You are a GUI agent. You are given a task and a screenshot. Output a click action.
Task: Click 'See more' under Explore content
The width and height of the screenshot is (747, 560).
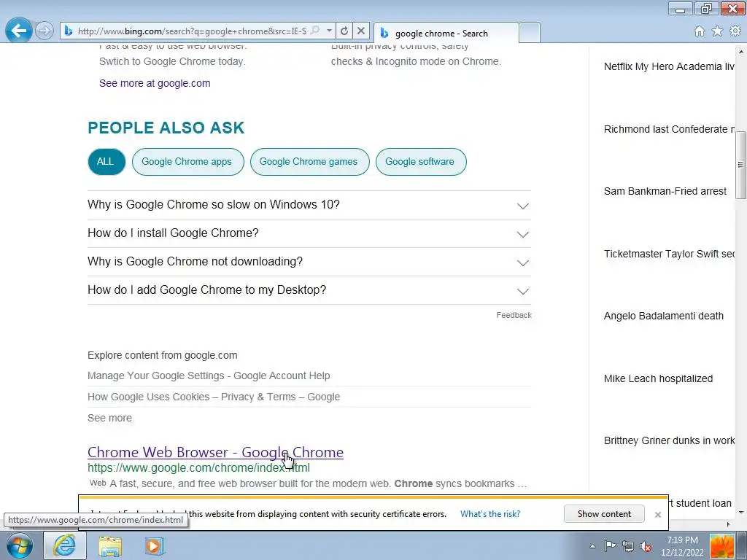(109, 418)
